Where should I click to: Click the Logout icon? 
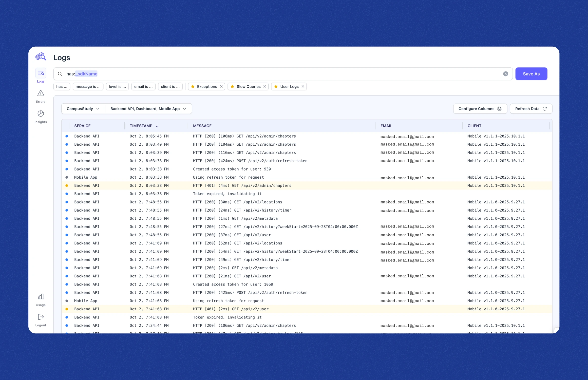pyautogui.click(x=41, y=317)
